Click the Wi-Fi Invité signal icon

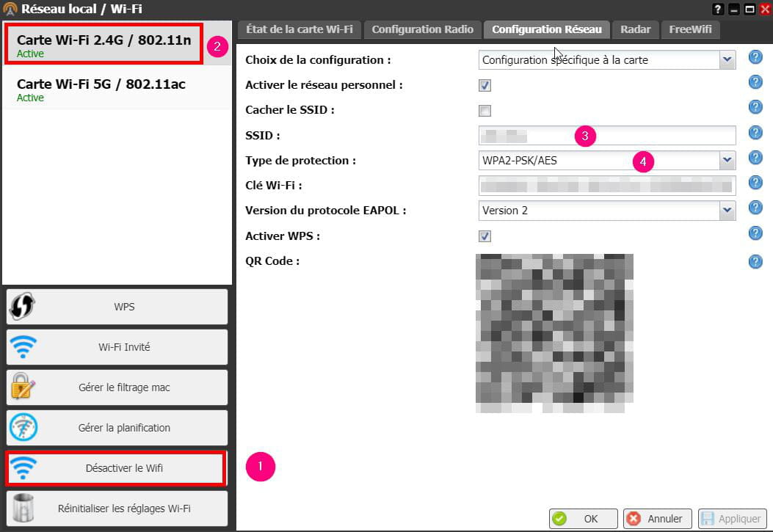click(23, 347)
